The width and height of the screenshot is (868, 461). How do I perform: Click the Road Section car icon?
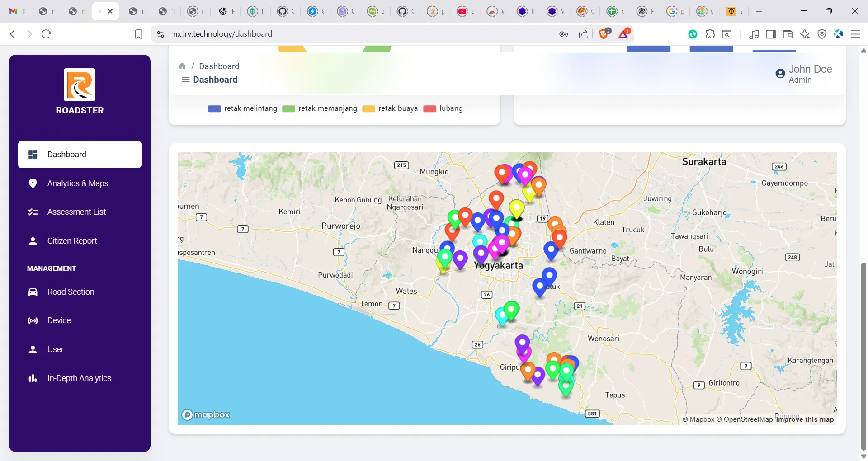pos(33,292)
